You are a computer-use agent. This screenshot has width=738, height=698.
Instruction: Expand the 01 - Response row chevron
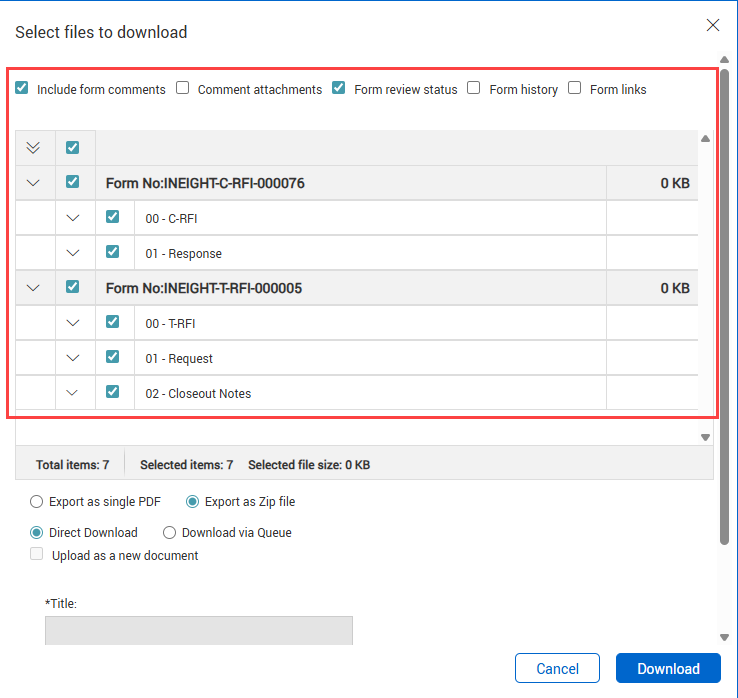72,253
